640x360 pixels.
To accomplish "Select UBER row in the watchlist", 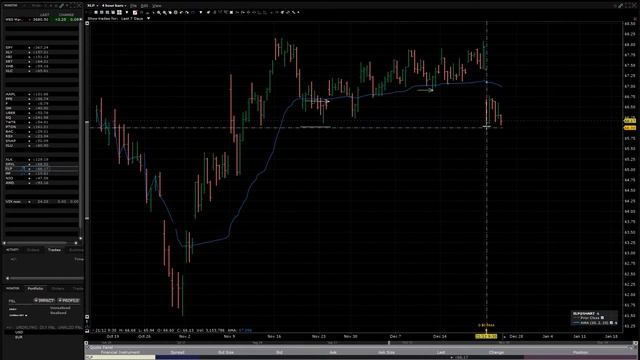I will click(41, 113).
